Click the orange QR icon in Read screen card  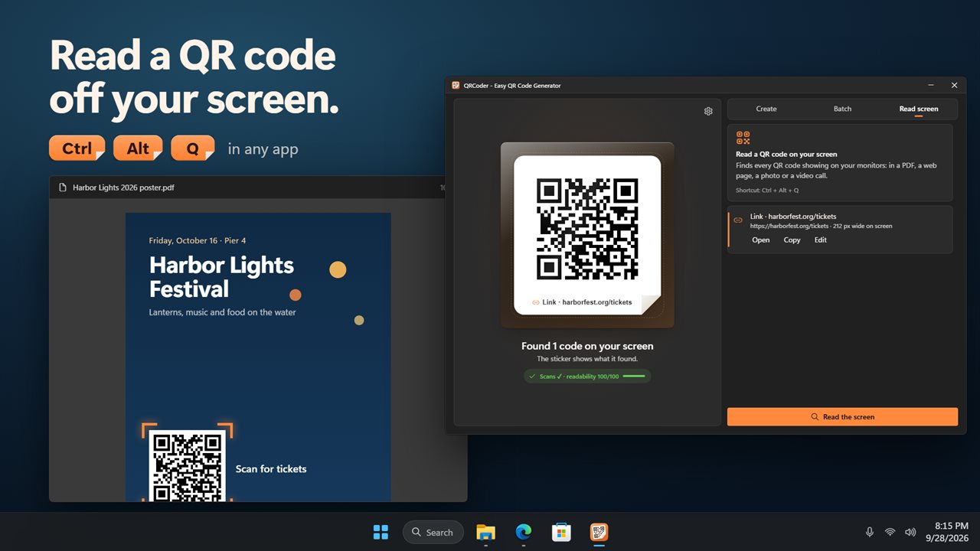click(x=743, y=138)
